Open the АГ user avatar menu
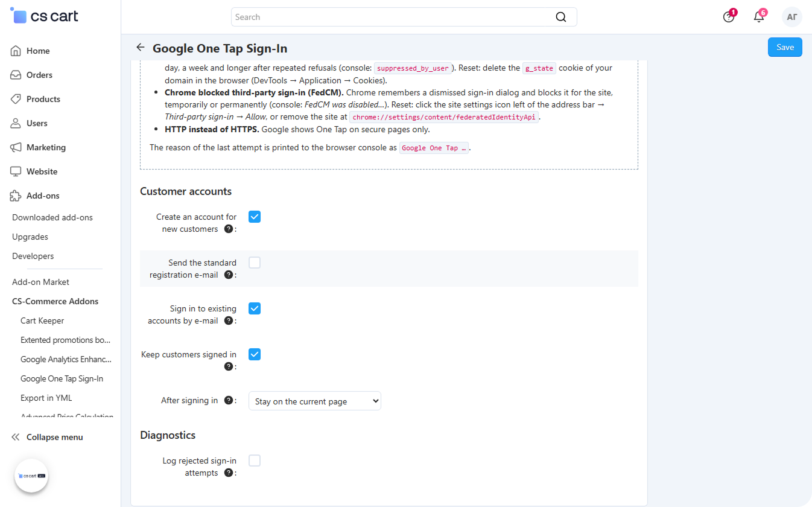 coord(791,17)
